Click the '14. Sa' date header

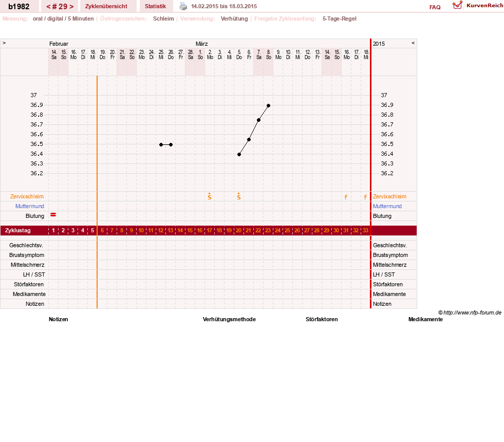[x=54, y=54]
